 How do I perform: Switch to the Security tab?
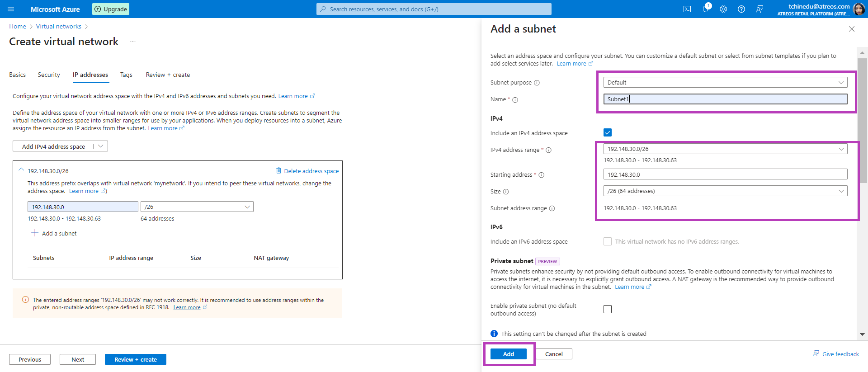pyautogui.click(x=49, y=75)
